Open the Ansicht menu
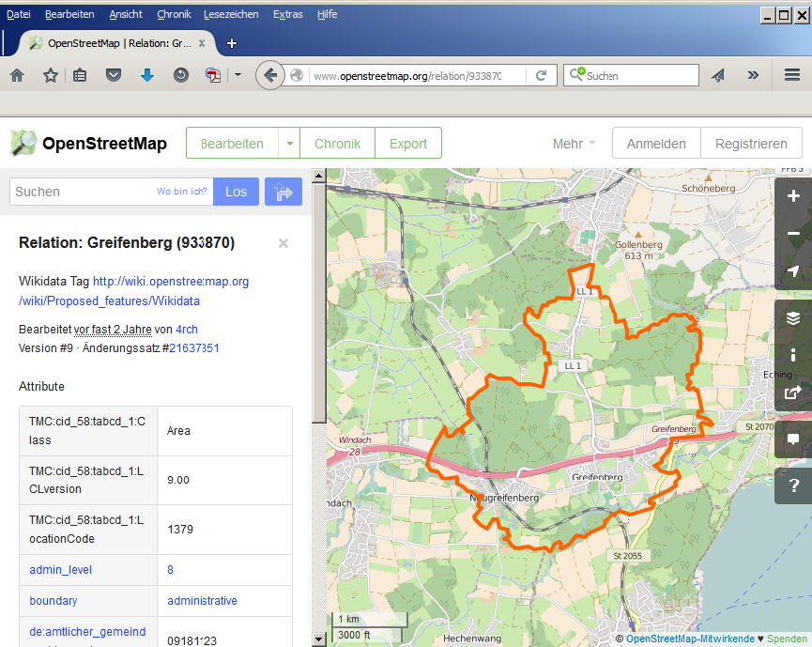This screenshot has height=647, width=812. click(126, 14)
